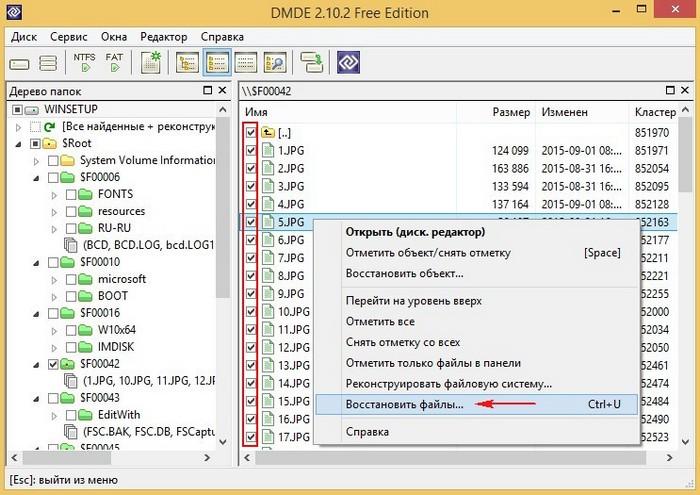Choose Отметить все in context menu
The width and height of the screenshot is (700, 495).
point(476,321)
